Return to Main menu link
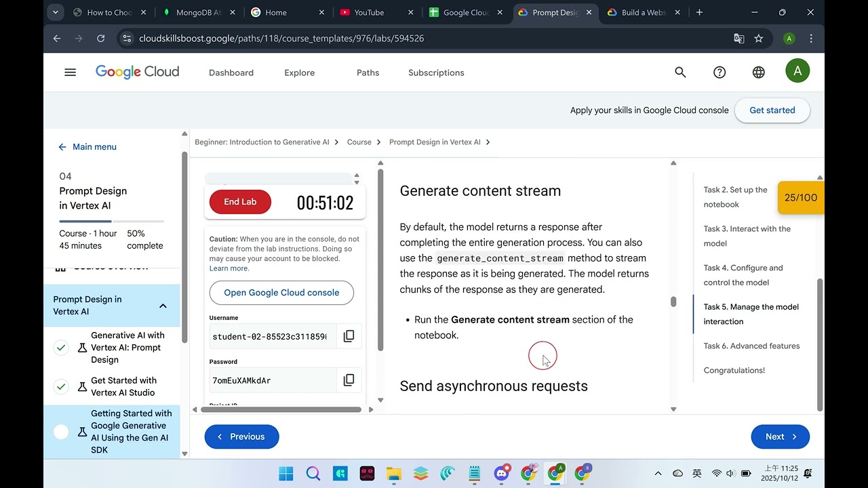This screenshot has height=488, width=868. point(87,147)
